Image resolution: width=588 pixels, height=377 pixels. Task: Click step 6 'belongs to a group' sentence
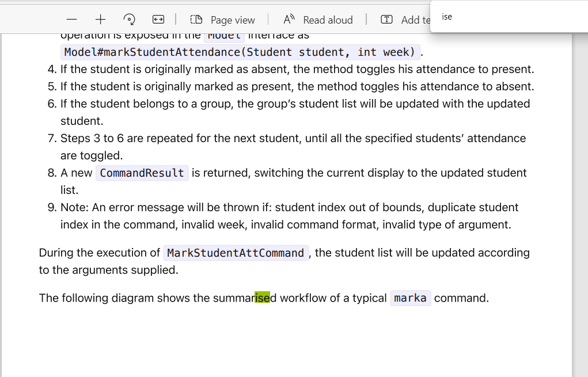(x=295, y=112)
